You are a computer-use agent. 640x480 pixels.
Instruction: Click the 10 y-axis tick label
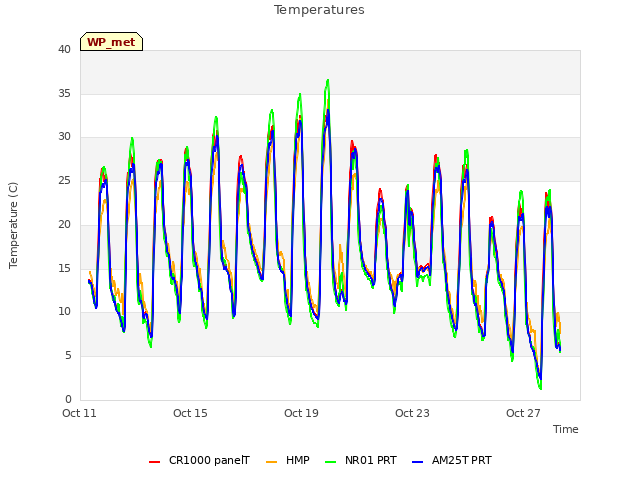pyautogui.click(x=64, y=312)
